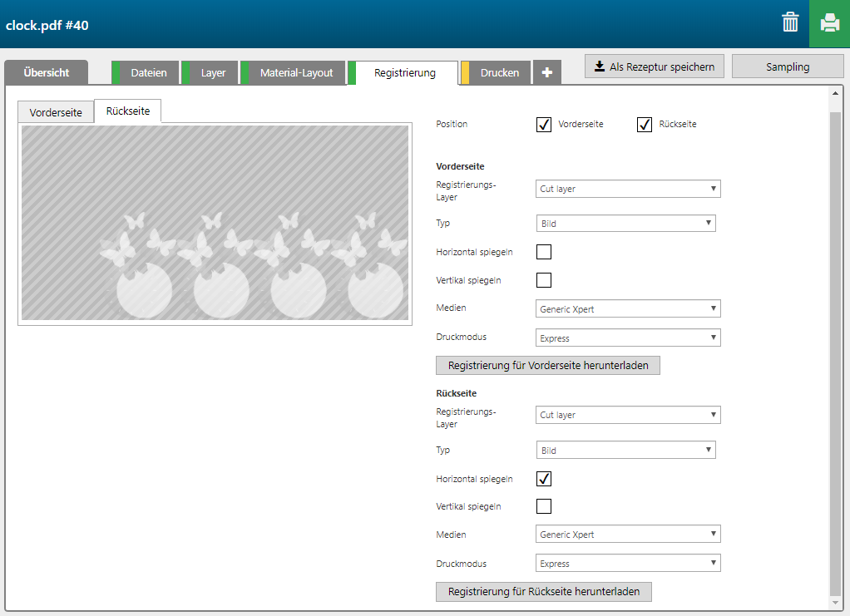The image size is (850, 616).
Task: Disable Horizontal spiegeln for Rückseite
Action: click(544, 479)
